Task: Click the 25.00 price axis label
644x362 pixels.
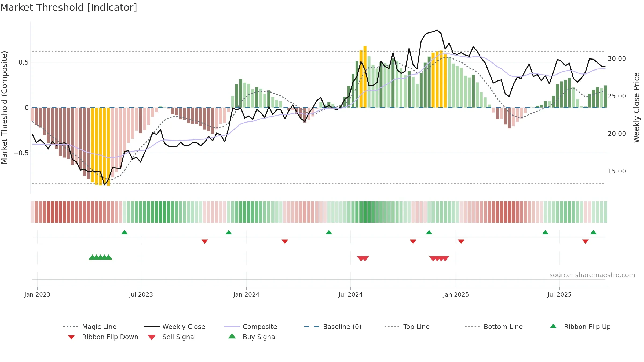Action: pos(617,96)
